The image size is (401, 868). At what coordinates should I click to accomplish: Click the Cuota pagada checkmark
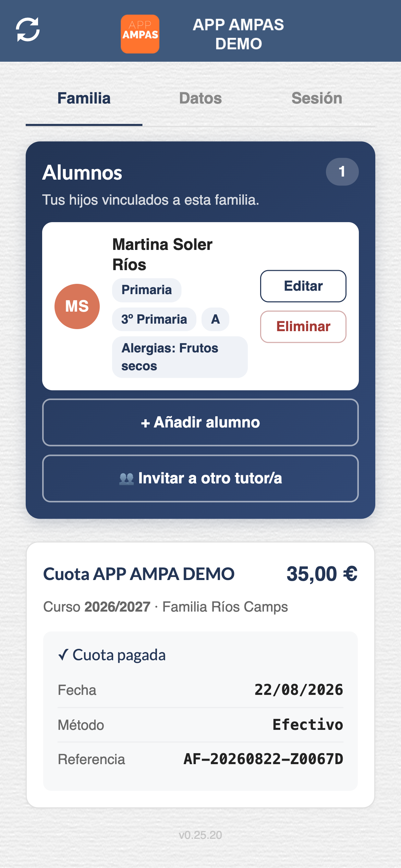63,655
